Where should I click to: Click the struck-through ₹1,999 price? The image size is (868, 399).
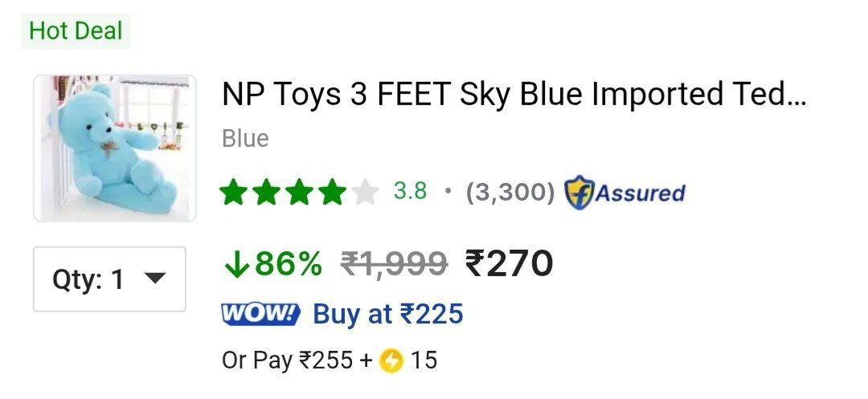pyautogui.click(x=394, y=263)
